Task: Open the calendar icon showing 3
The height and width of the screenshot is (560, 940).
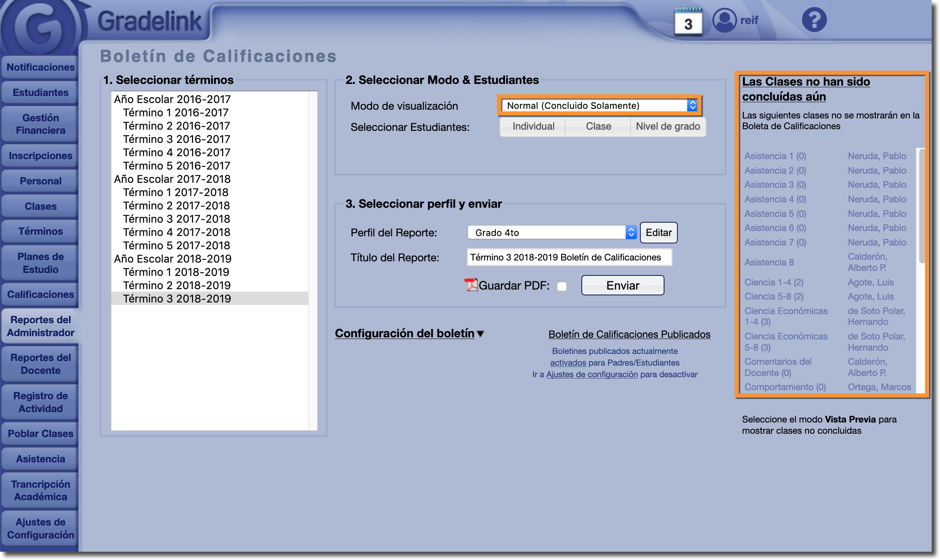Action: [688, 22]
